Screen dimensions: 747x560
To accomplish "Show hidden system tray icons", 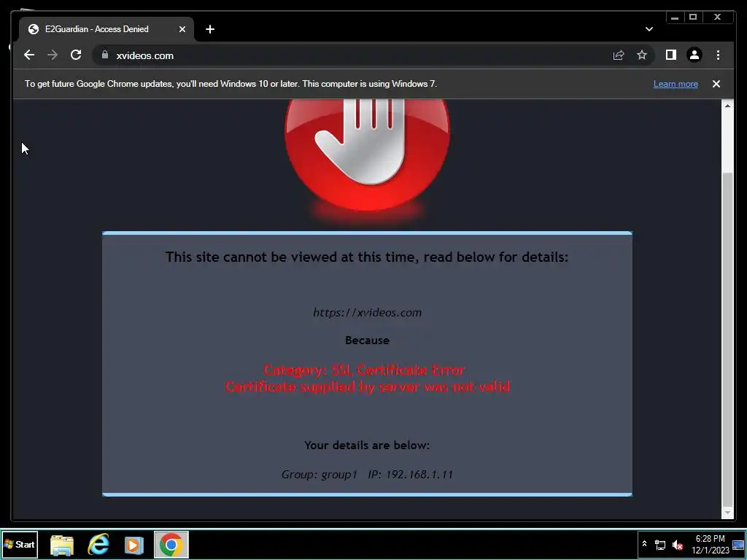I will 645,544.
